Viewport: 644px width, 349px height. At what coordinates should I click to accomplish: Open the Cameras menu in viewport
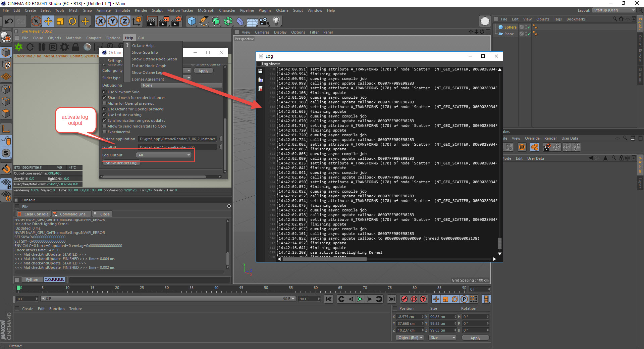262,32
